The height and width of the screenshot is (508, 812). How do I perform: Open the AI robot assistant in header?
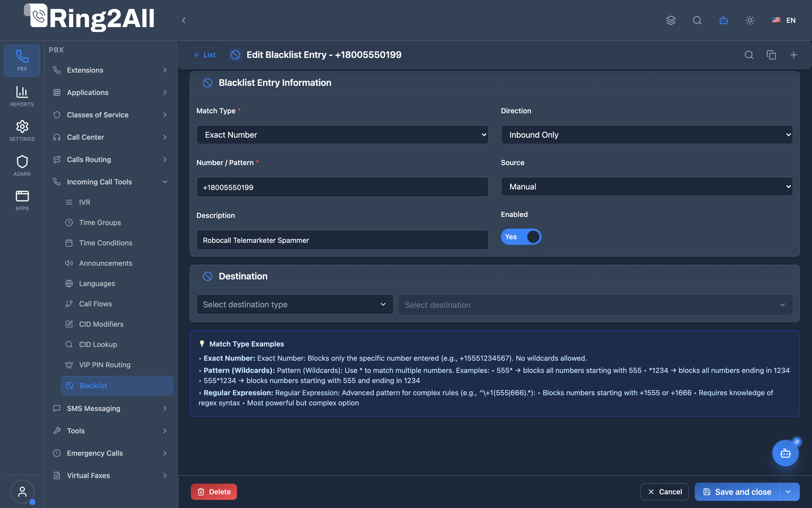723,21
